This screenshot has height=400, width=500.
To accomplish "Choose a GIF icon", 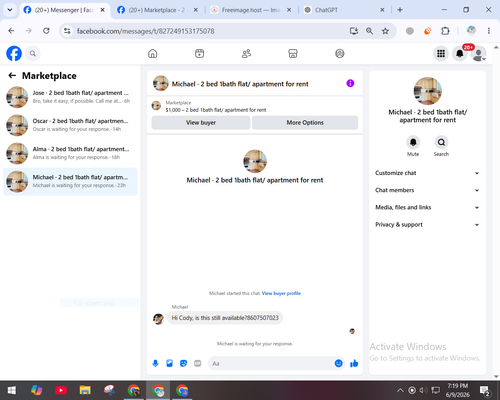I will pyautogui.click(x=198, y=363).
